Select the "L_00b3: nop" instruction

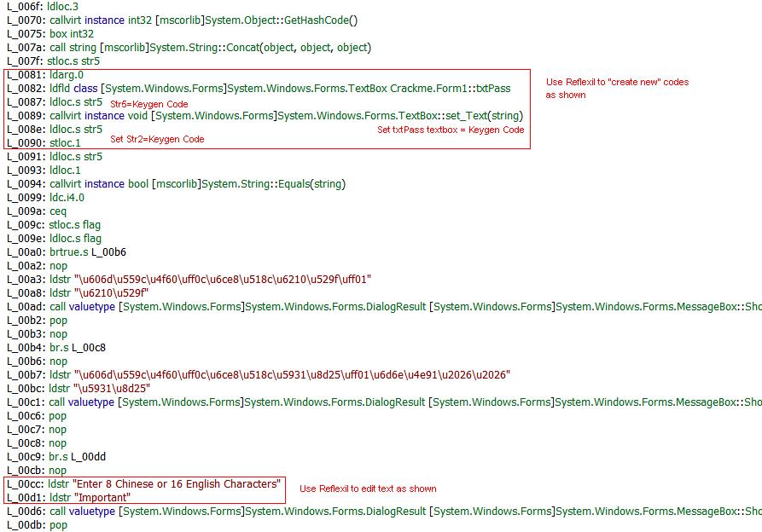[37, 334]
